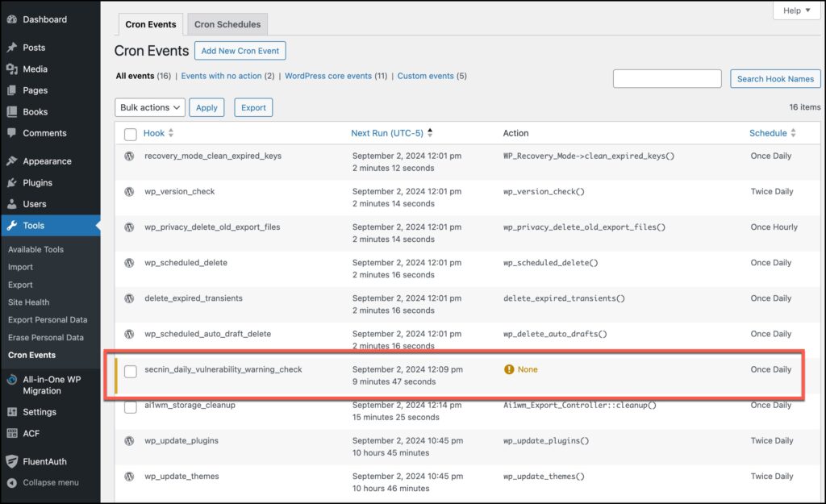The width and height of the screenshot is (826, 504).
Task: Expand the Help dropdown panel
Action: pyautogui.click(x=795, y=10)
